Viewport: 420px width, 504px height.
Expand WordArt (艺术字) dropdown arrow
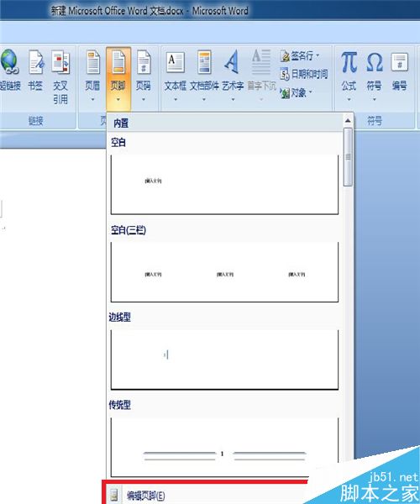pos(233,99)
